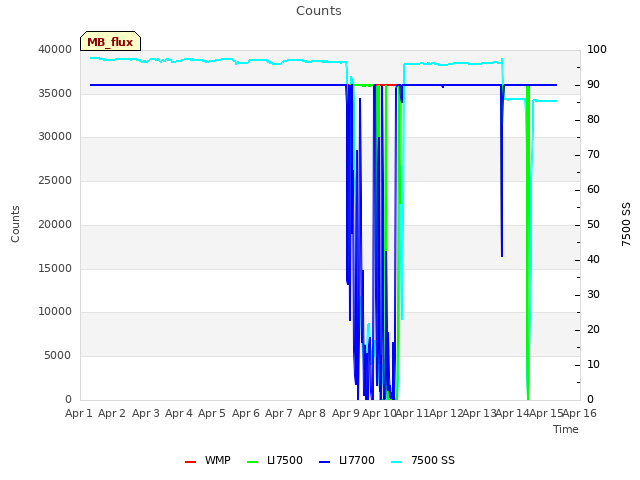Toggle the 7500 SS series in the legend
This screenshot has width=640, height=480.
click(422, 460)
